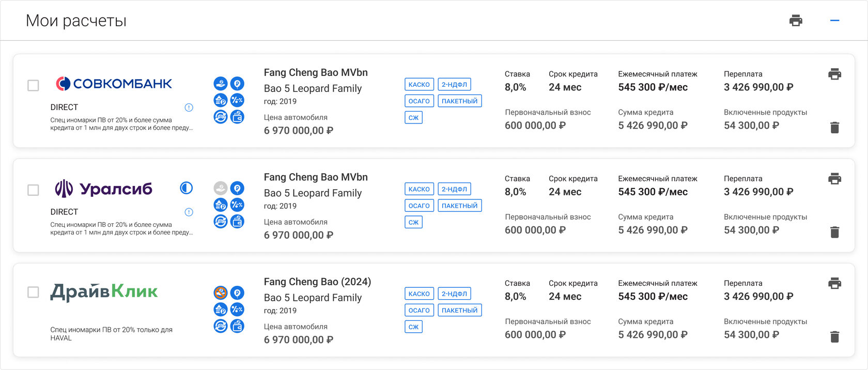This screenshot has width=868, height=370.
Task: Delete the Совкомбанк calculation
Action: pos(834,127)
